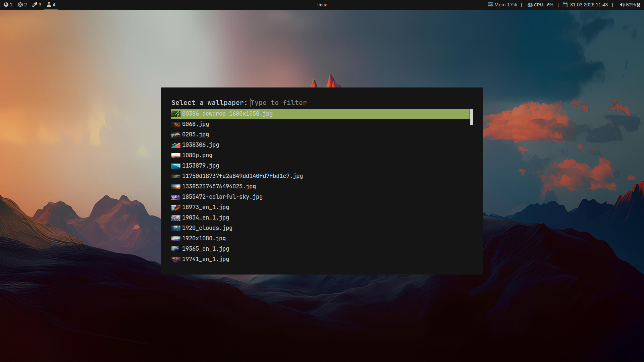Screen dimensions: 644x362
Task: Choose 1855472-colorful-sky.jpg entry
Action: 222,197
